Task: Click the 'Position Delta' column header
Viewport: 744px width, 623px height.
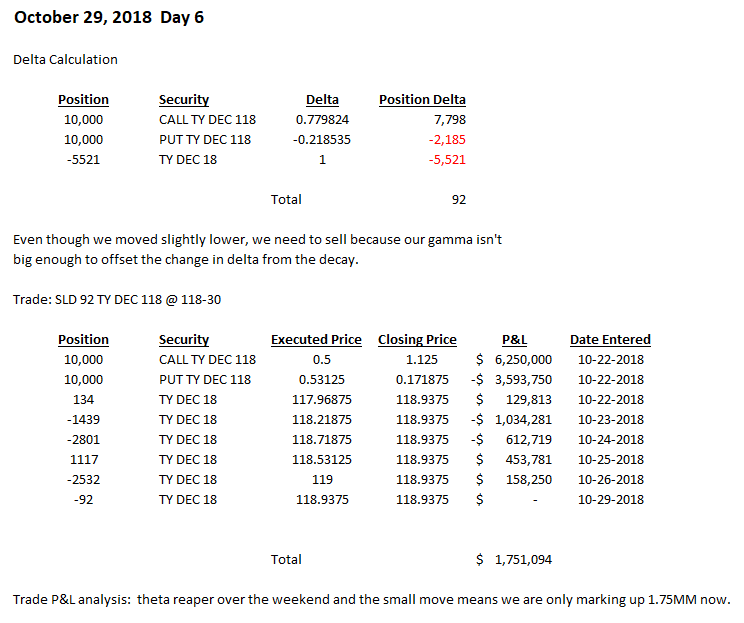Action: click(x=422, y=99)
